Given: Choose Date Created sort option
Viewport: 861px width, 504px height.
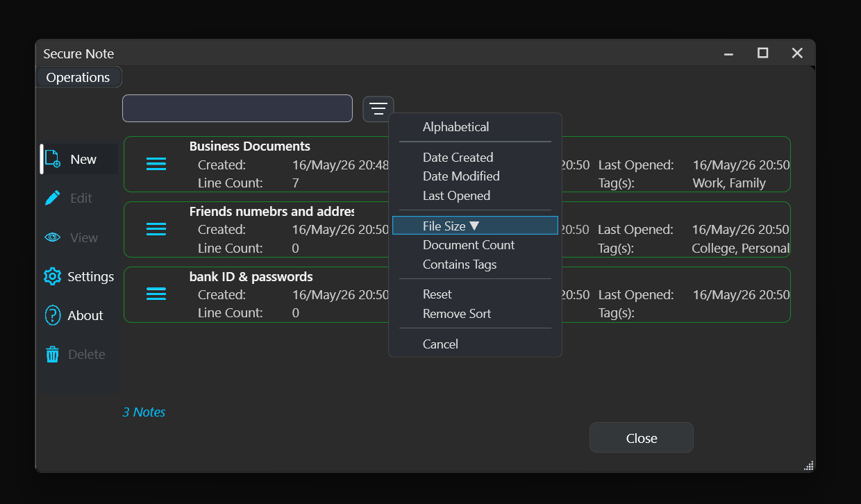Looking at the screenshot, I should (458, 158).
